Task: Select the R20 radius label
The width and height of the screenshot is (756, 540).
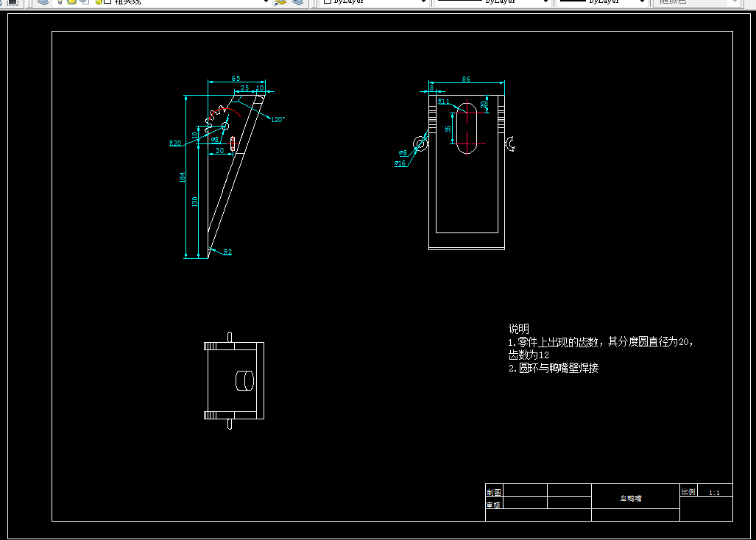Action: pos(175,143)
